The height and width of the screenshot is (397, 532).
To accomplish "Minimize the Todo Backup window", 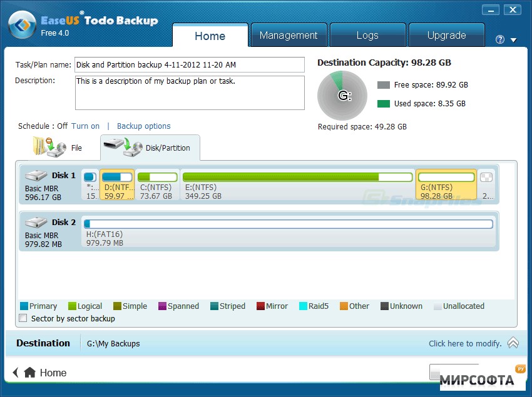I will [491, 10].
